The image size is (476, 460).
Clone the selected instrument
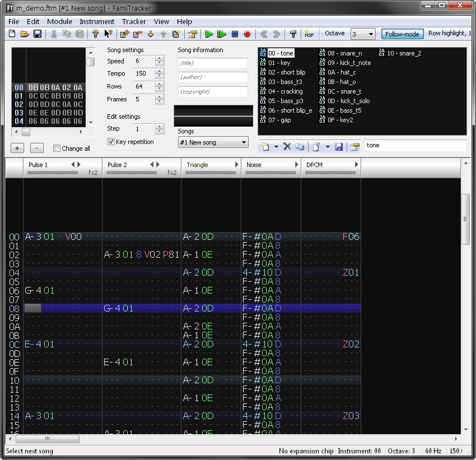coord(300,146)
